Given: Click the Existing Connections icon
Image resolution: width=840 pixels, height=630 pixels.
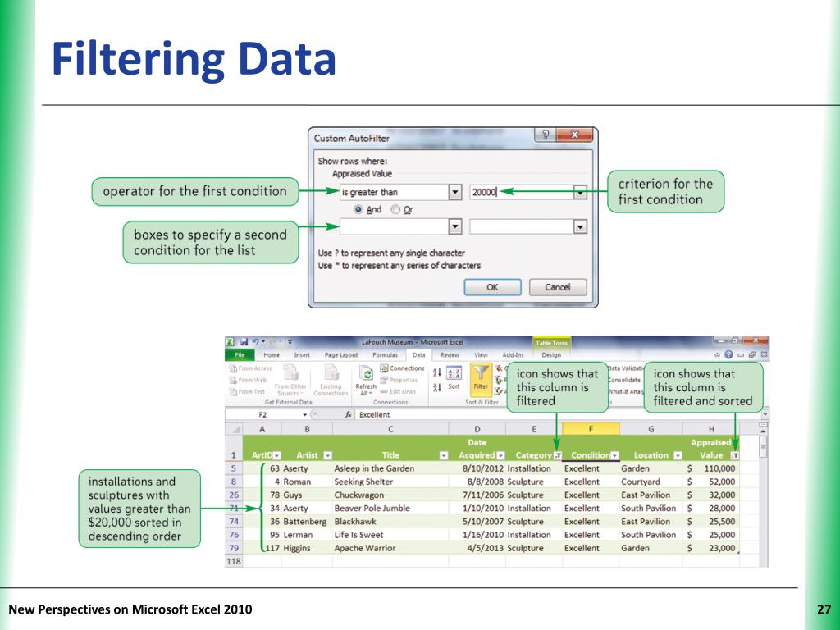Looking at the screenshot, I should pos(331,372).
